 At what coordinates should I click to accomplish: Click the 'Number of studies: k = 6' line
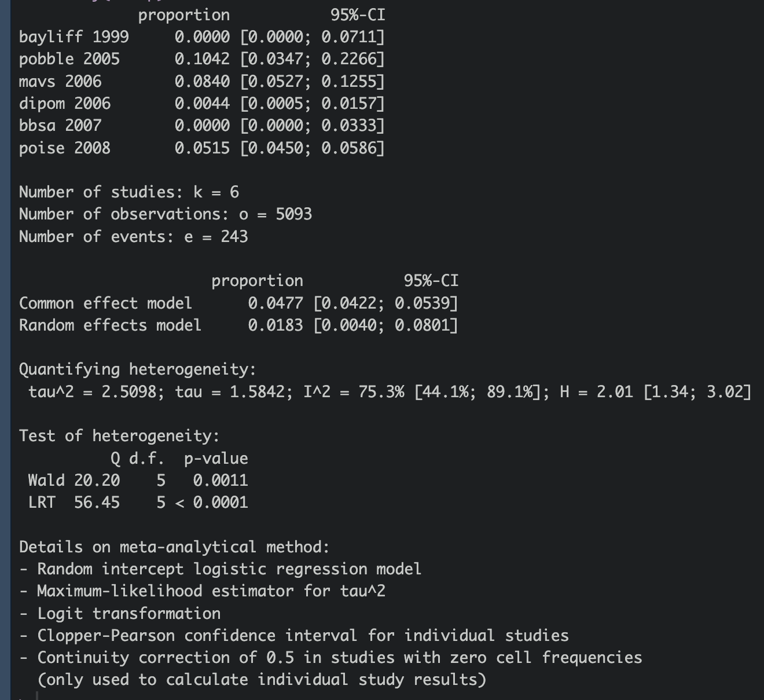click(x=129, y=192)
